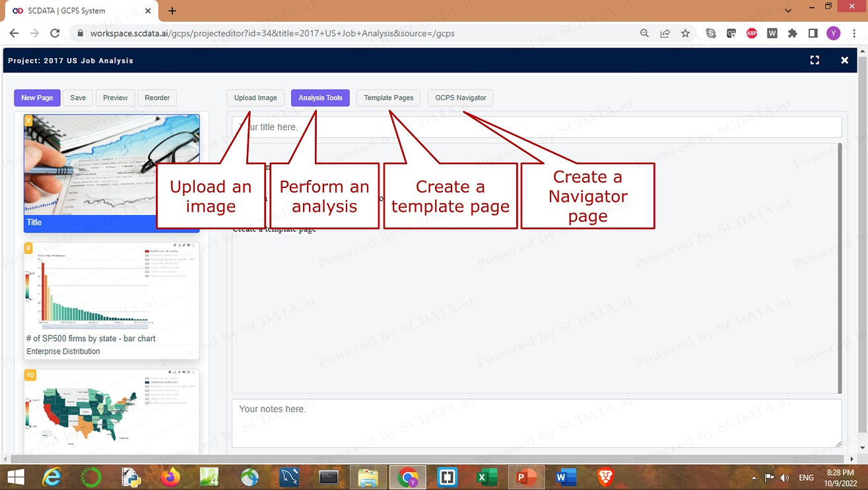This screenshot has width=868, height=490.
Task: Switch to the SCDATA GCPS System tab
Action: [79, 11]
